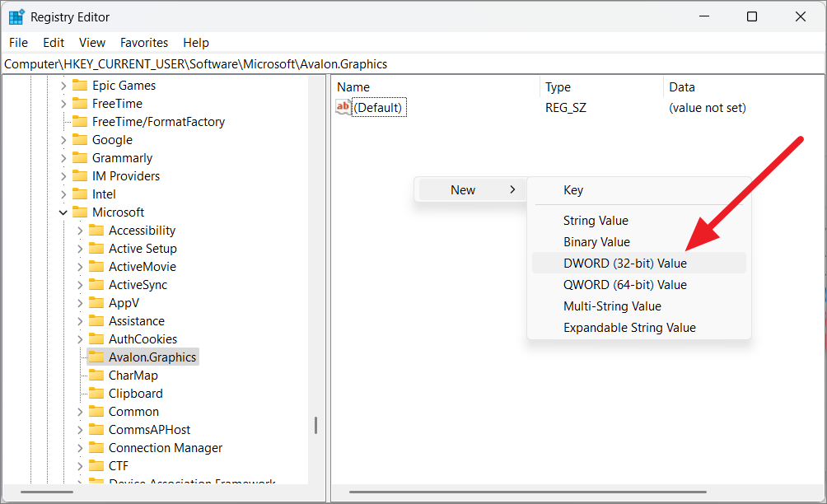
Task: Click the Clipboard folder icon
Action: coord(96,394)
